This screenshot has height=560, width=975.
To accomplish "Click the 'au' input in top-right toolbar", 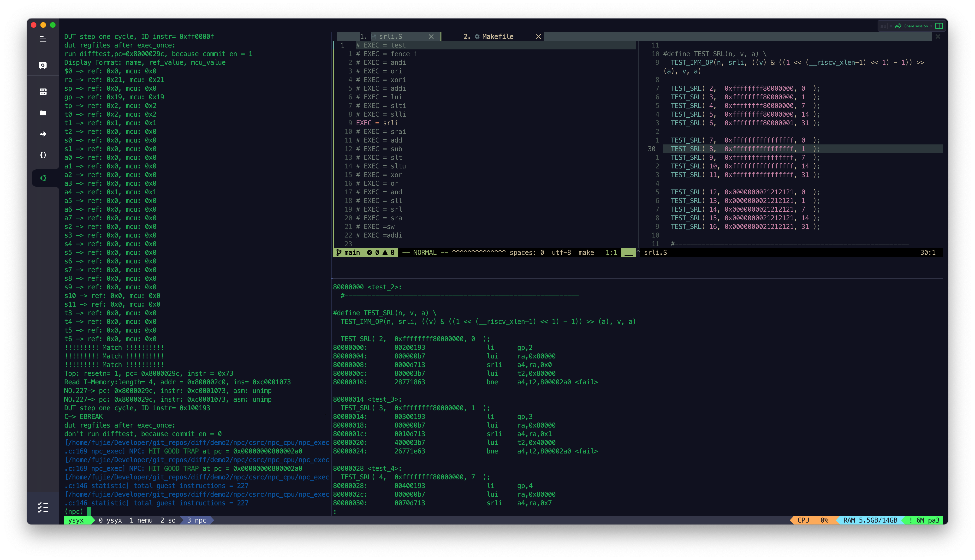I will pyautogui.click(x=884, y=26).
